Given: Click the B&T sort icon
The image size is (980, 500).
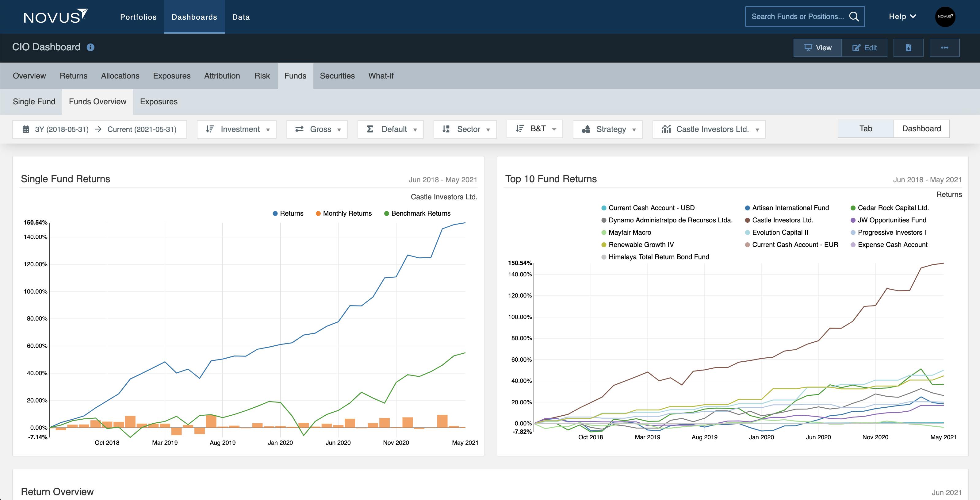Looking at the screenshot, I should click(519, 129).
